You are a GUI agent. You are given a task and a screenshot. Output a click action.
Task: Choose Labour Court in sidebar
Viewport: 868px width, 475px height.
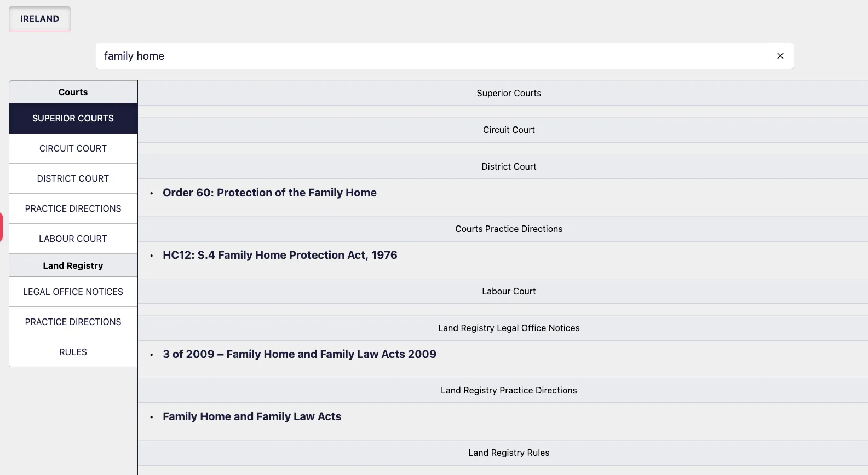coord(73,239)
